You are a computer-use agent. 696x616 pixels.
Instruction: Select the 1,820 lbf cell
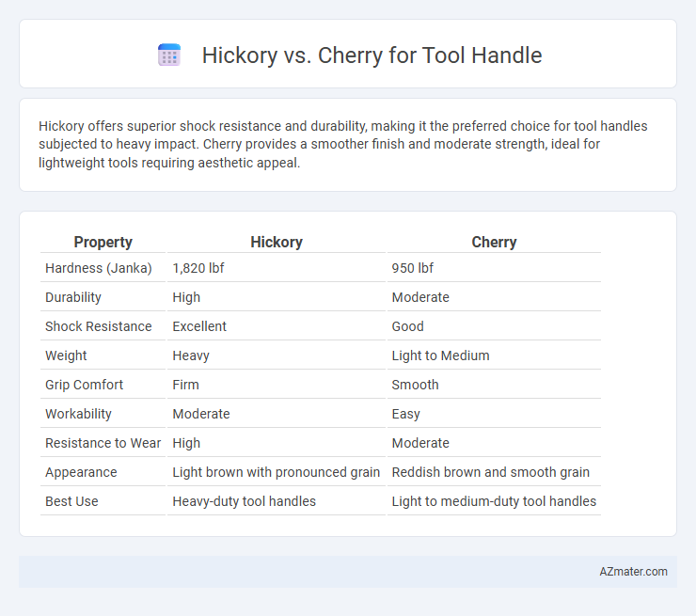click(277, 268)
